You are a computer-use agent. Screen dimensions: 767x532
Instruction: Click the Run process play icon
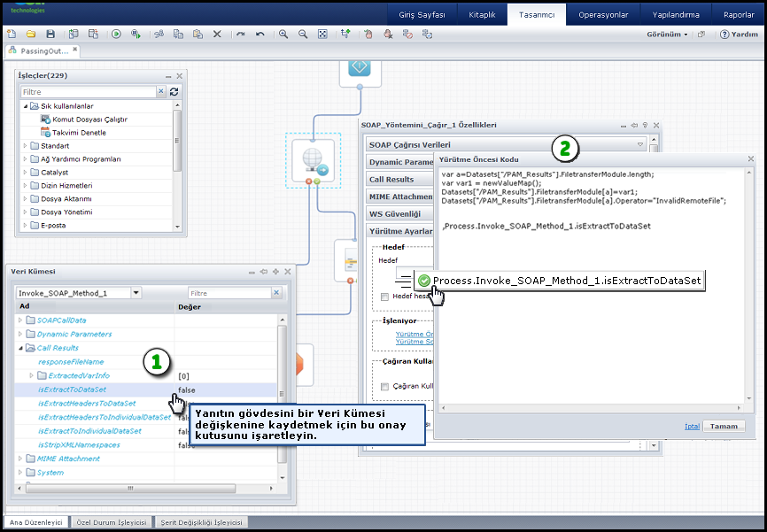click(x=116, y=35)
